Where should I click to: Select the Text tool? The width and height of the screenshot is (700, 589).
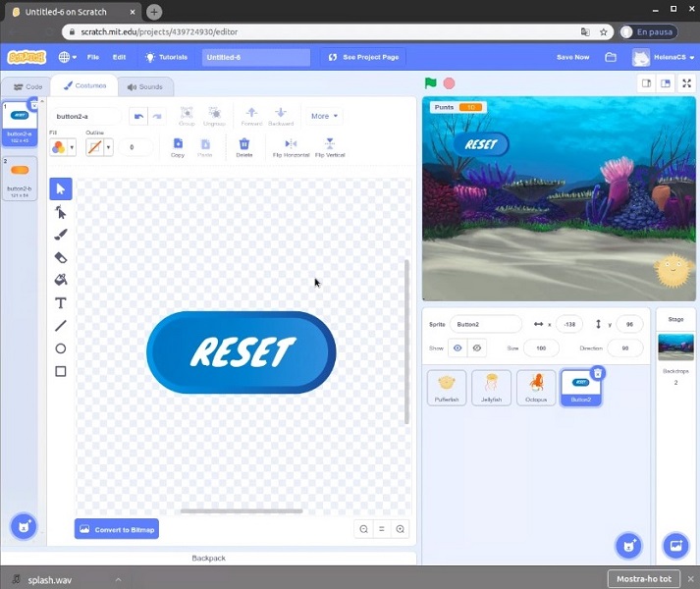pyautogui.click(x=61, y=303)
